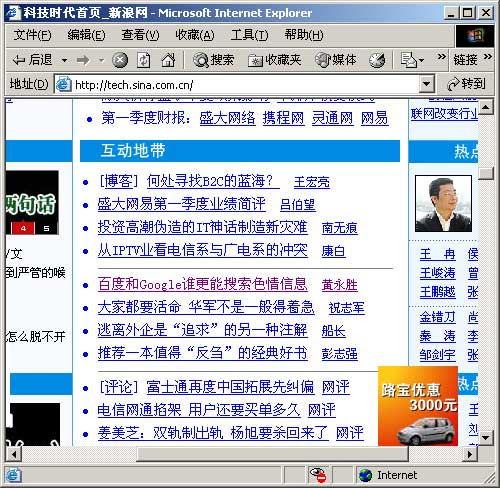Open 投资高潮伪造的IT神话 article link
500x488 pixels.
pyautogui.click(x=203, y=227)
